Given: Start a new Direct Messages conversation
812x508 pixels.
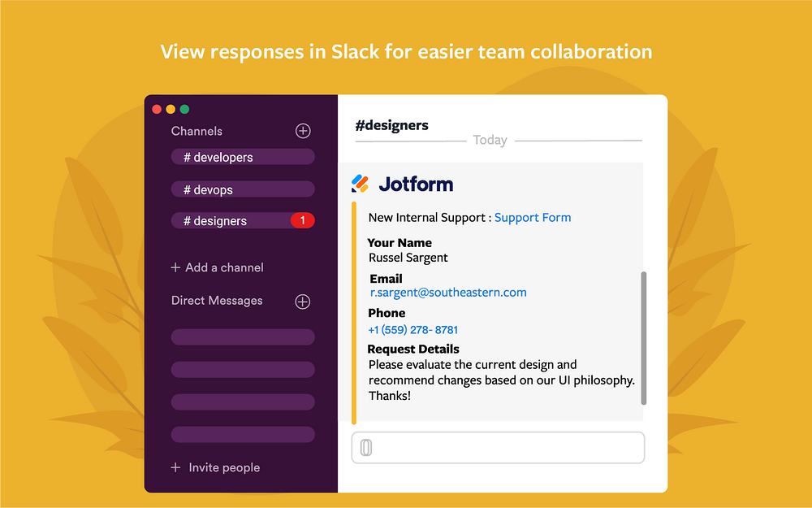Looking at the screenshot, I should 302,302.
